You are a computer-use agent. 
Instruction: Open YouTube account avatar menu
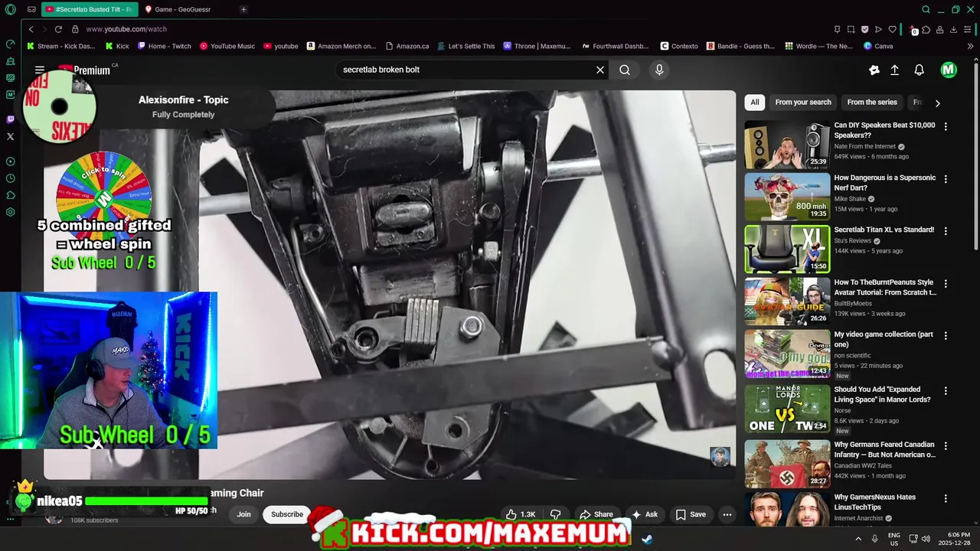click(x=949, y=70)
